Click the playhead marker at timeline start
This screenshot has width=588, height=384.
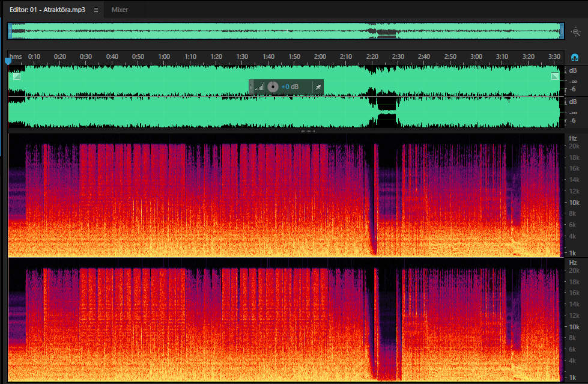[x=8, y=61]
